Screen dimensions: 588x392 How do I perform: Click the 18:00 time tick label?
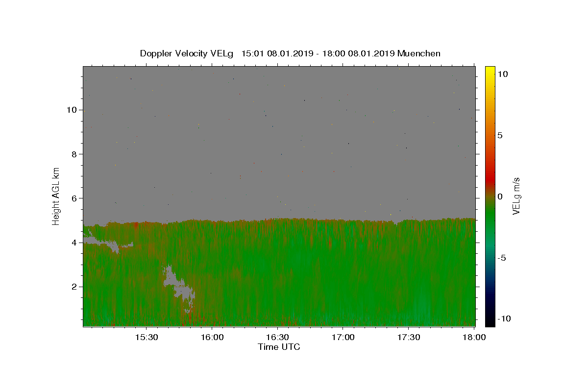pos(474,338)
